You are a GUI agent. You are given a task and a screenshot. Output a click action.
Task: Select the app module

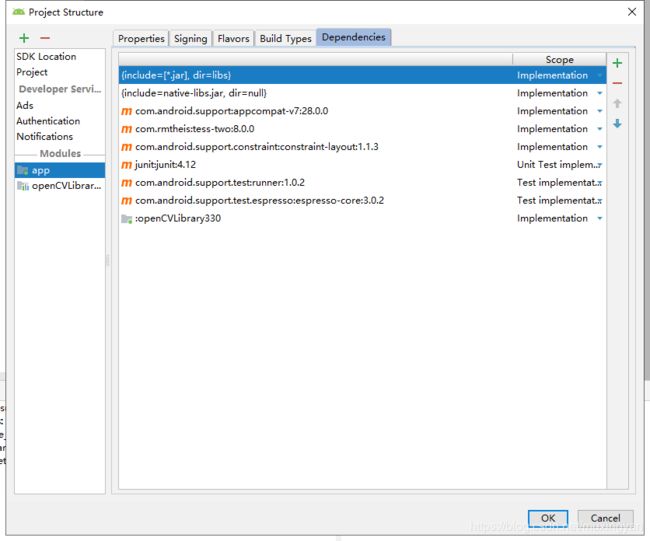[x=60, y=170]
